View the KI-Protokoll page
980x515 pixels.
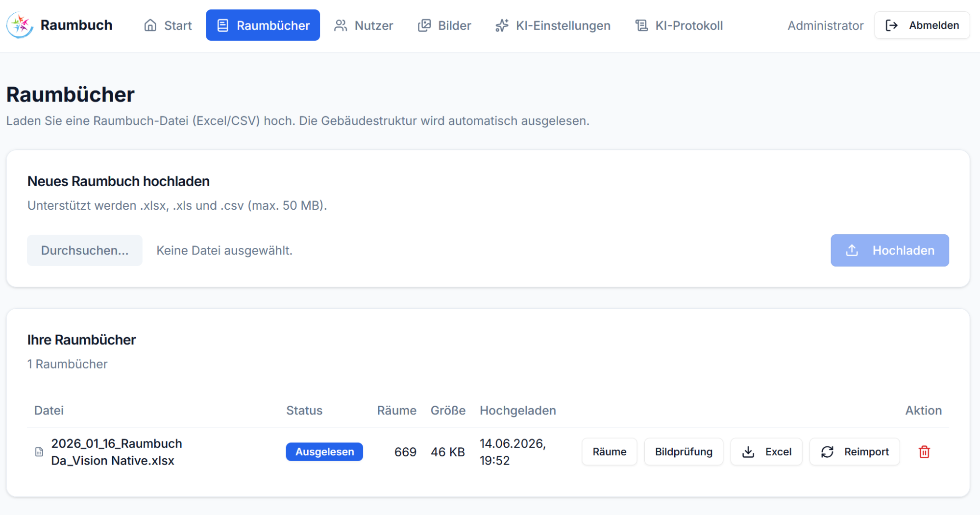pyautogui.click(x=679, y=25)
